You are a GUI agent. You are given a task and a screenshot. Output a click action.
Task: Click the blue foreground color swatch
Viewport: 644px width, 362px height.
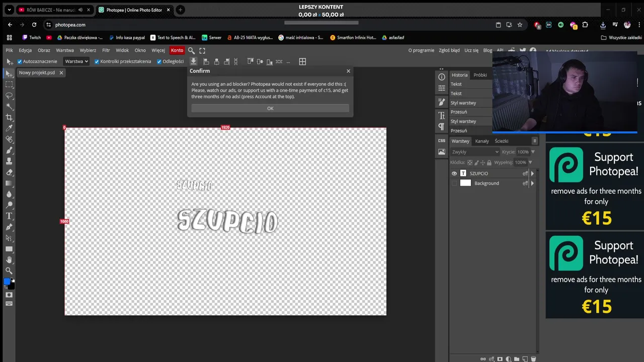[x=7, y=281]
